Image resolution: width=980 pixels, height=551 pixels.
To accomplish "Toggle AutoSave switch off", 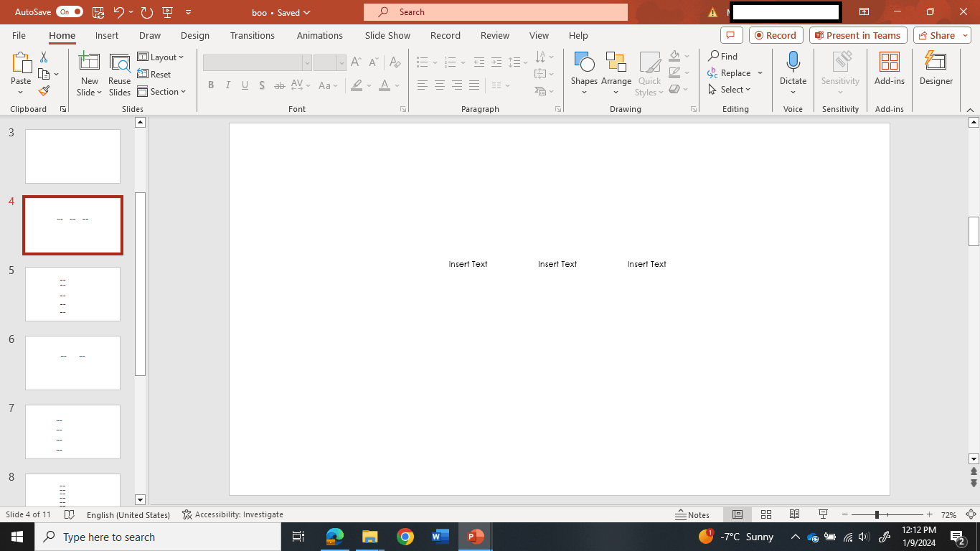I will (70, 12).
